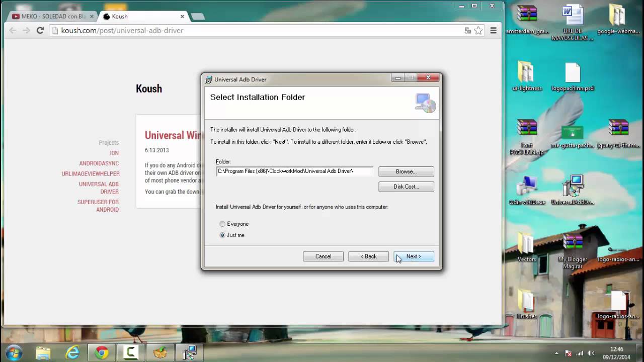This screenshot has width=644, height=362.
Task: Bookmark page with the star icon
Action: click(x=478, y=31)
